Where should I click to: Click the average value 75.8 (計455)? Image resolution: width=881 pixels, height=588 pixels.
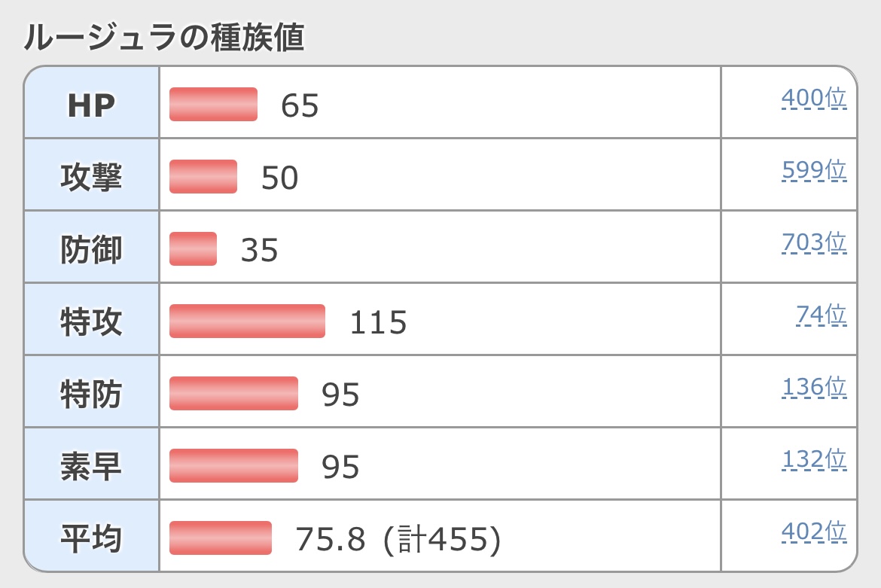tap(398, 539)
